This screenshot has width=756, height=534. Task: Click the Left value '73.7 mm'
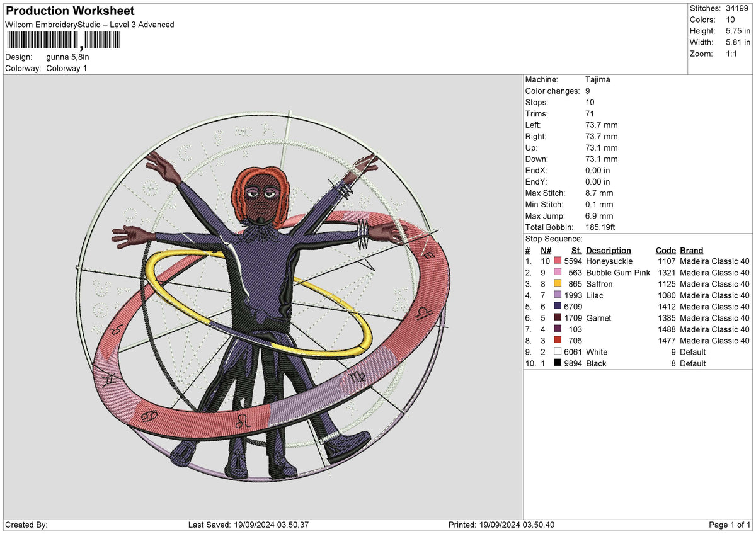click(602, 125)
